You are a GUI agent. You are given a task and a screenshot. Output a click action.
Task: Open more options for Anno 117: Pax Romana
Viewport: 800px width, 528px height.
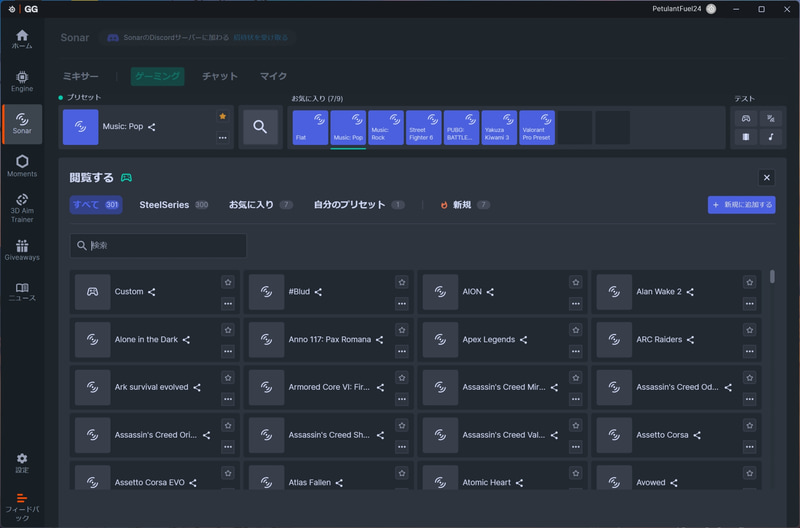pyautogui.click(x=402, y=351)
